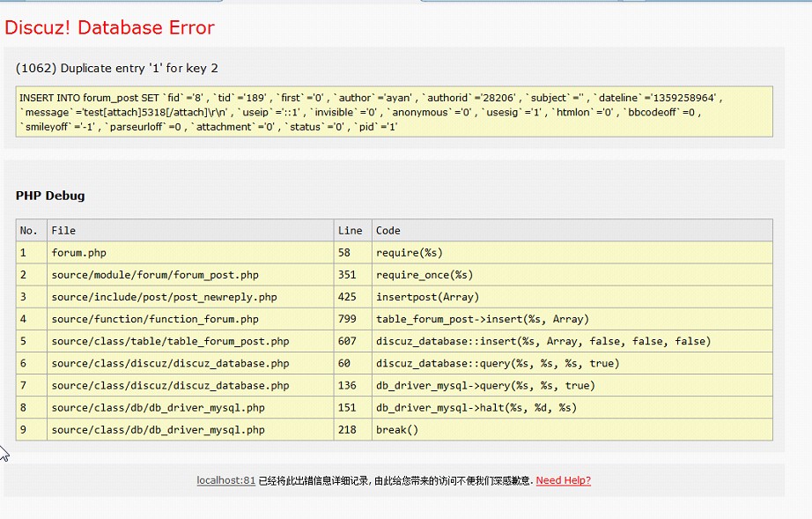This screenshot has width=812, height=519.
Task: Click the PHP Debug heading
Action: [50, 196]
